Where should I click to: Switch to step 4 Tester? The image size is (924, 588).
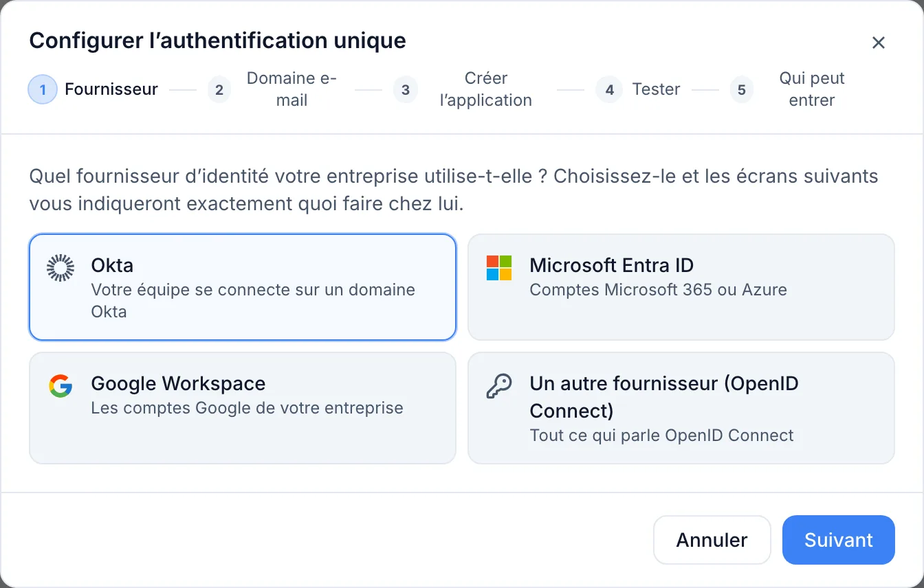[x=638, y=89]
